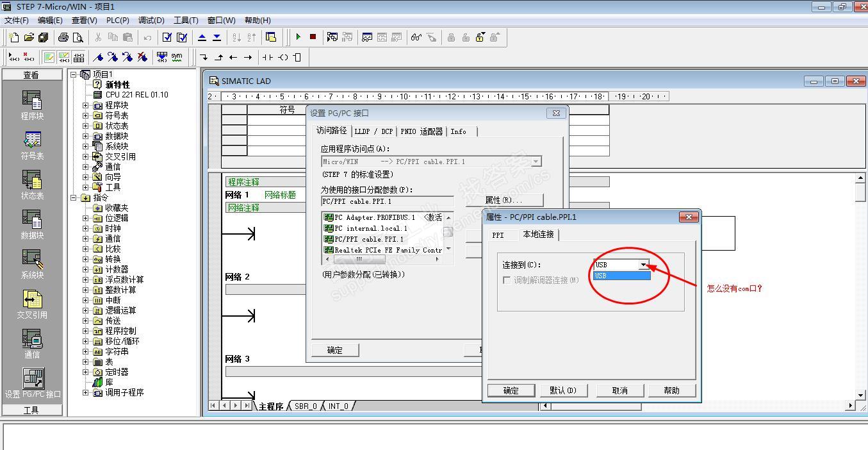Set the PLC to RUN mode
The width and height of the screenshot is (868, 450).
pyautogui.click(x=298, y=37)
